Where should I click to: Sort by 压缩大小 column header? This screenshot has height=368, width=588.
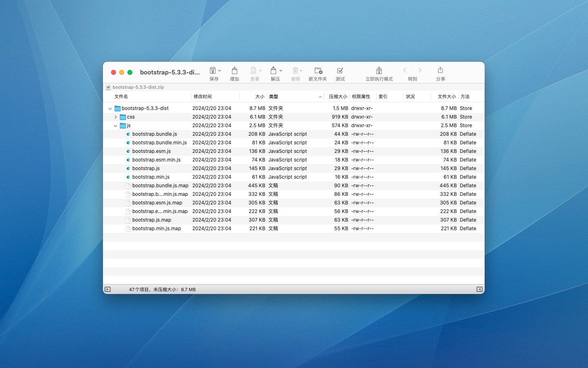pyautogui.click(x=338, y=96)
